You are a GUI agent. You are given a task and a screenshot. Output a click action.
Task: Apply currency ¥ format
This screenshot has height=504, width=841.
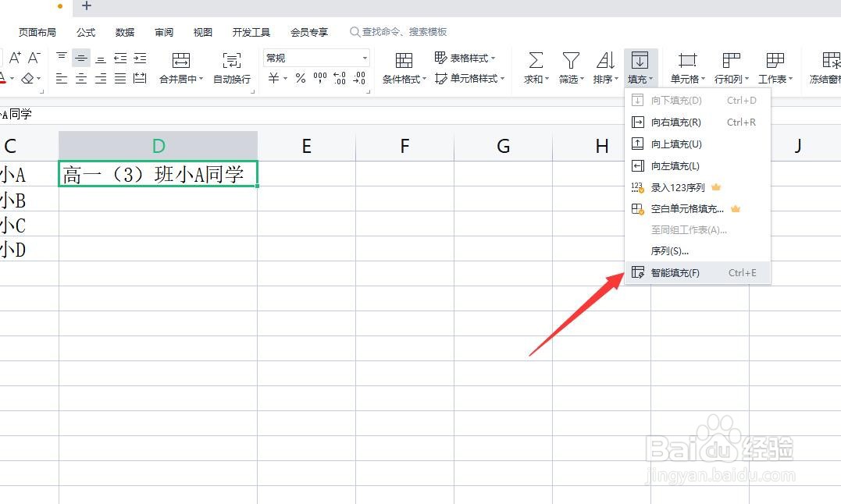coord(273,78)
